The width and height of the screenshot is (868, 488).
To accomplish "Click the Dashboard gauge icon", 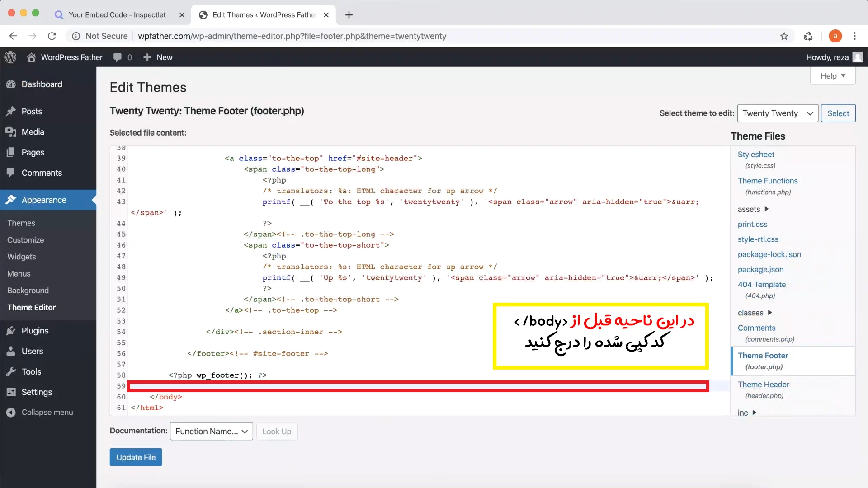I will point(11,84).
